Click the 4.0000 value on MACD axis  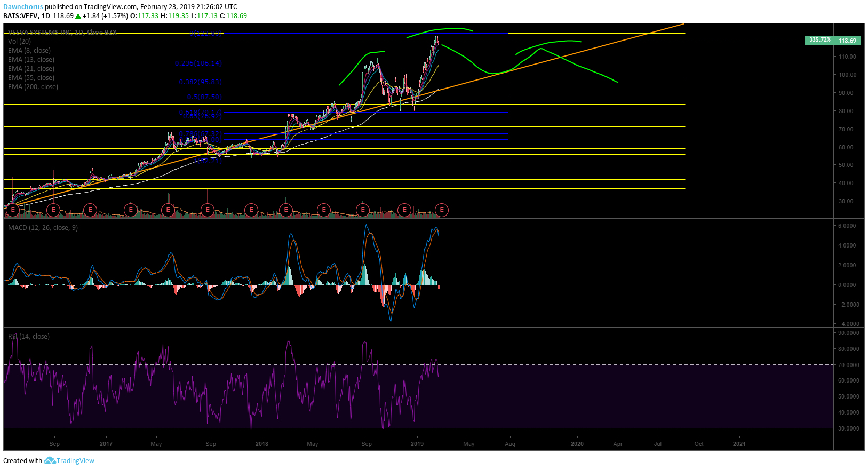pos(847,246)
